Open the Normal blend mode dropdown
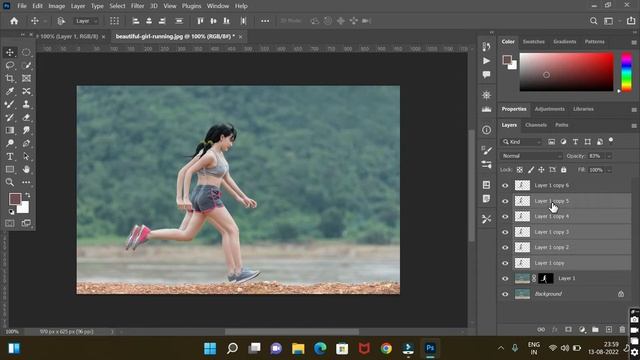Screen dimensions: 640x360 point(531,156)
